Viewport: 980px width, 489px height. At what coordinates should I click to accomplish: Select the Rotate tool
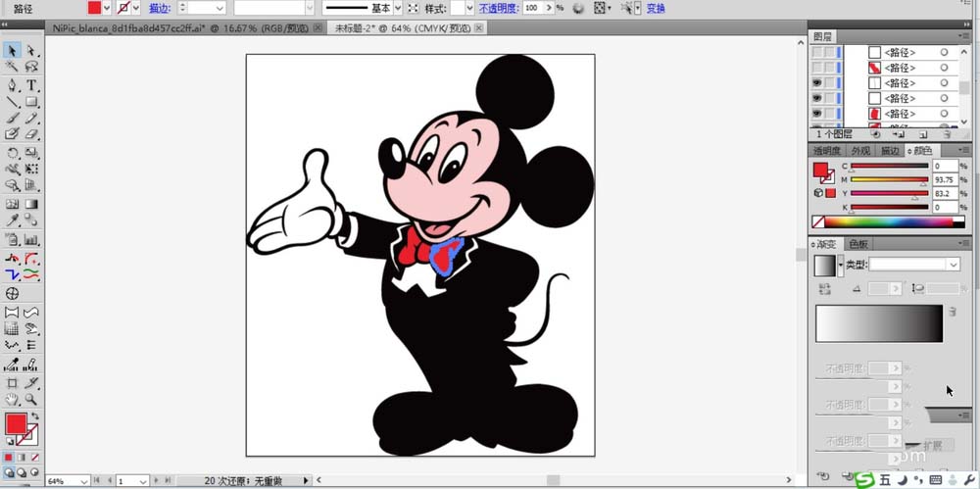point(13,153)
